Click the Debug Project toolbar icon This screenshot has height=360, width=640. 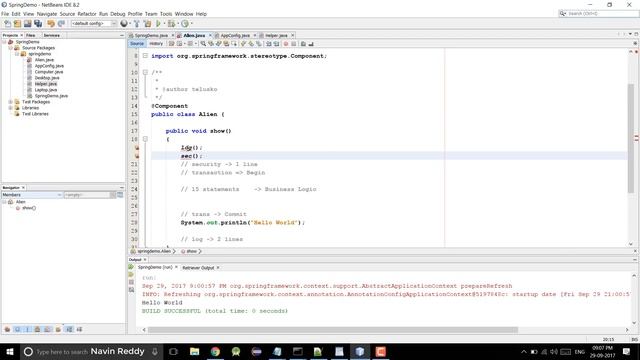tap(171, 24)
